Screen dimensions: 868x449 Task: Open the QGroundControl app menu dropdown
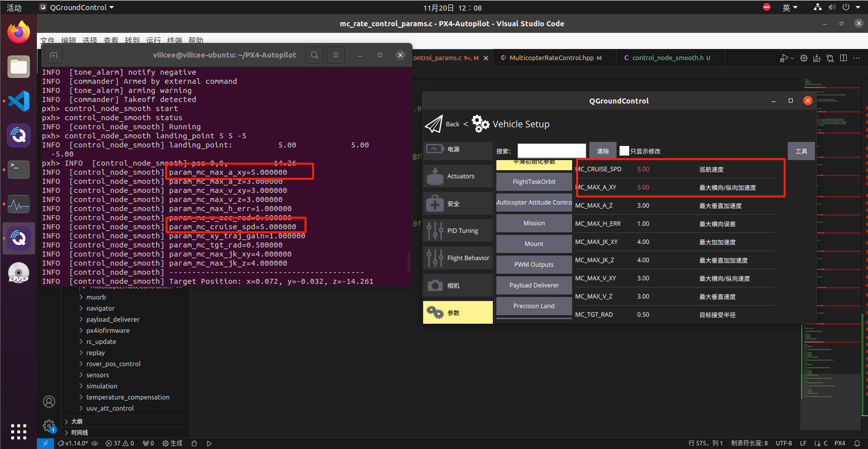(x=77, y=8)
